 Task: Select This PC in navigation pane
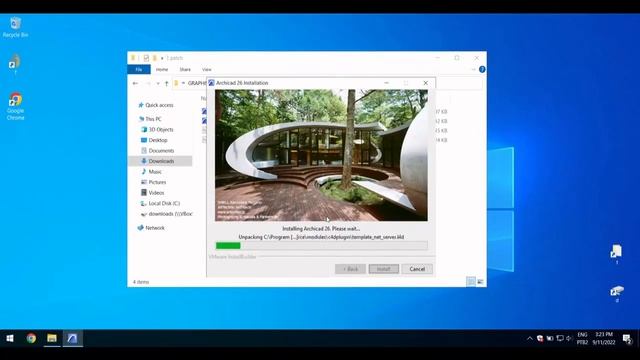(150, 119)
